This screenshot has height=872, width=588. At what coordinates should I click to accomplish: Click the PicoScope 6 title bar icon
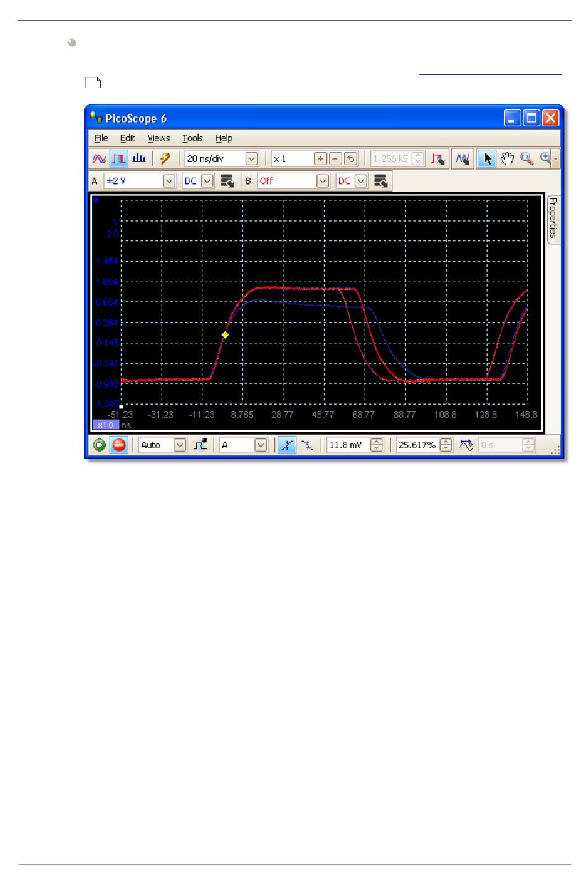click(x=95, y=117)
